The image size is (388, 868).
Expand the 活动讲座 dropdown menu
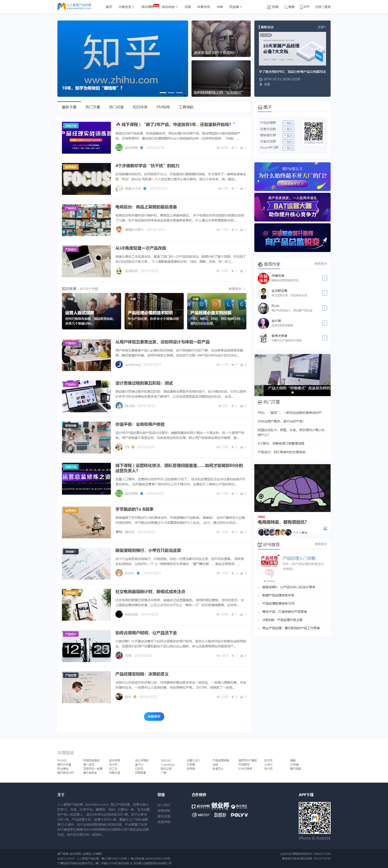click(170, 7)
